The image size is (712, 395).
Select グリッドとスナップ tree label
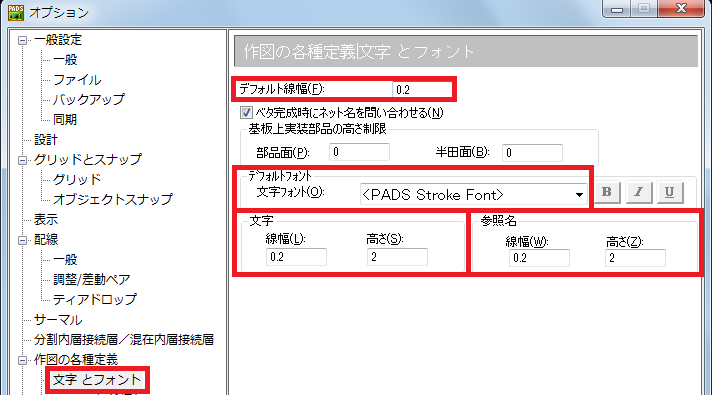88,159
